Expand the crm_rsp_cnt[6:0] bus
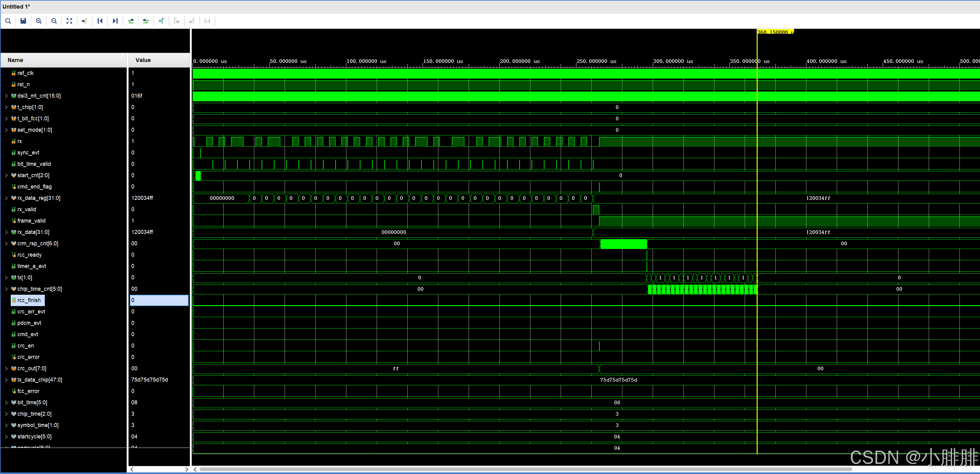The width and height of the screenshot is (980, 474). tap(6, 244)
